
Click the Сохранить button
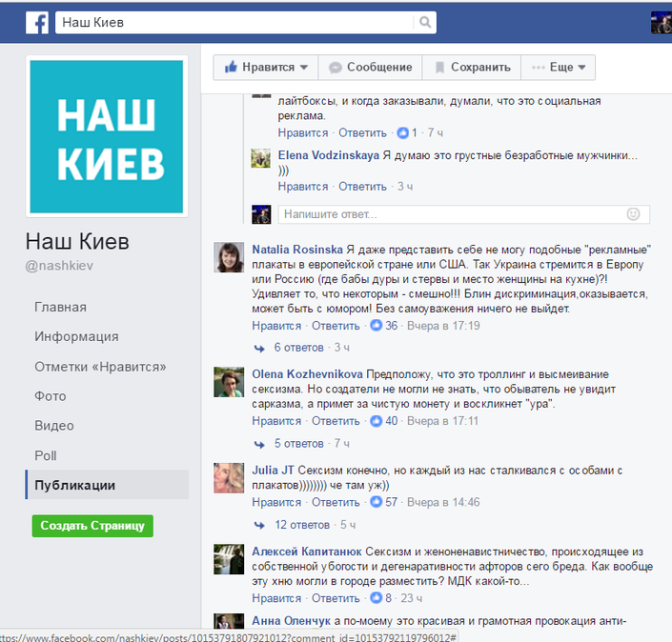(472, 68)
